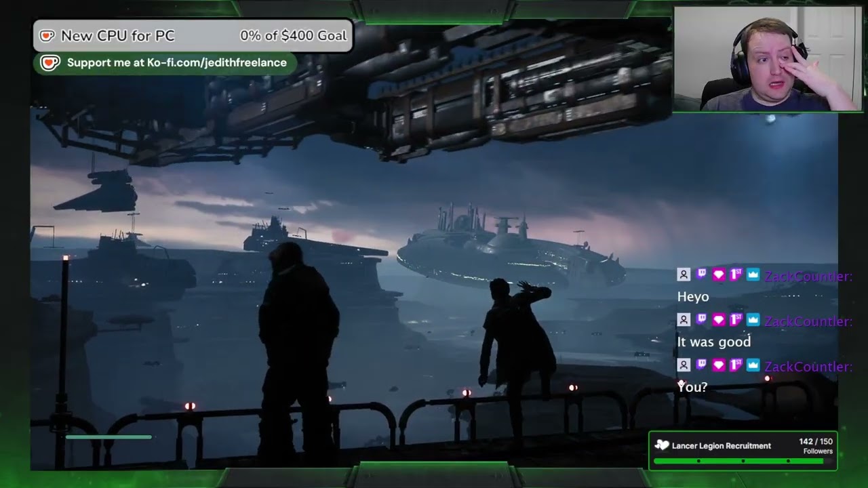This screenshot has height=488, width=868.
Task: Click the 'Followers' label under the count
Action: point(818,451)
